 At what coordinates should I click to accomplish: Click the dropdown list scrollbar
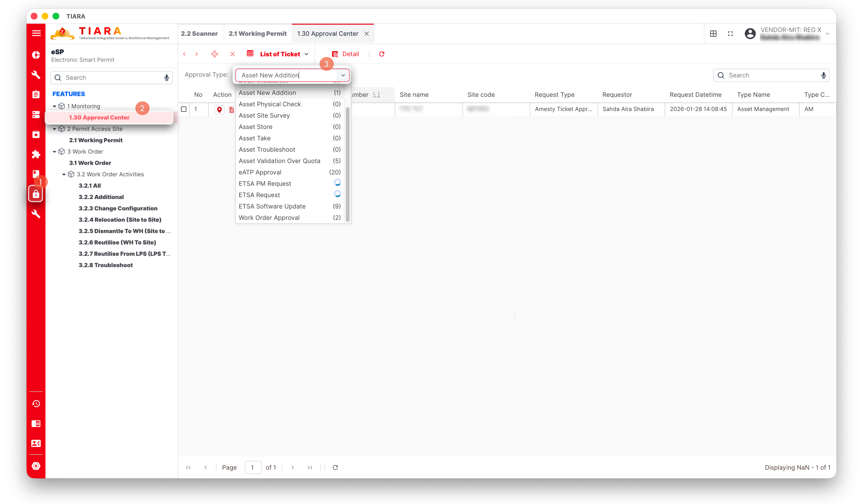tap(347, 164)
